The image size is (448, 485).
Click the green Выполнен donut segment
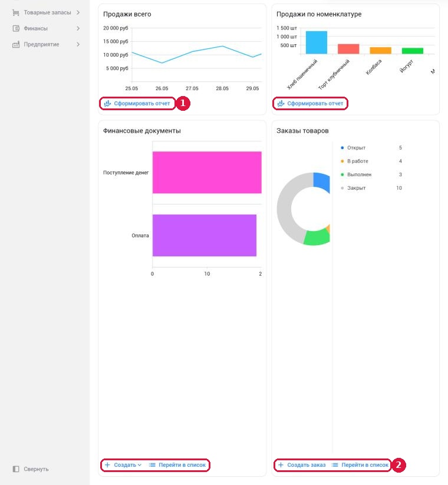317,237
